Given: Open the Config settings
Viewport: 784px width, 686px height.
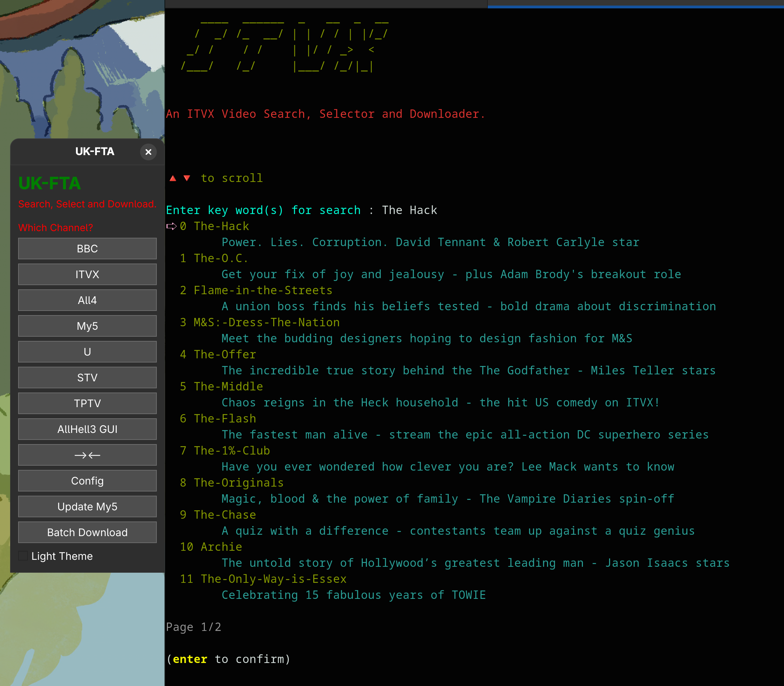Looking at the screenshot, I should (x=87, y=481).
